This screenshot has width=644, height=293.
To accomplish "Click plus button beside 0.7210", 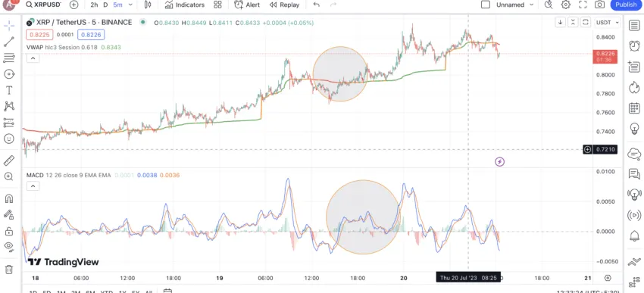I will pos(588,149).
